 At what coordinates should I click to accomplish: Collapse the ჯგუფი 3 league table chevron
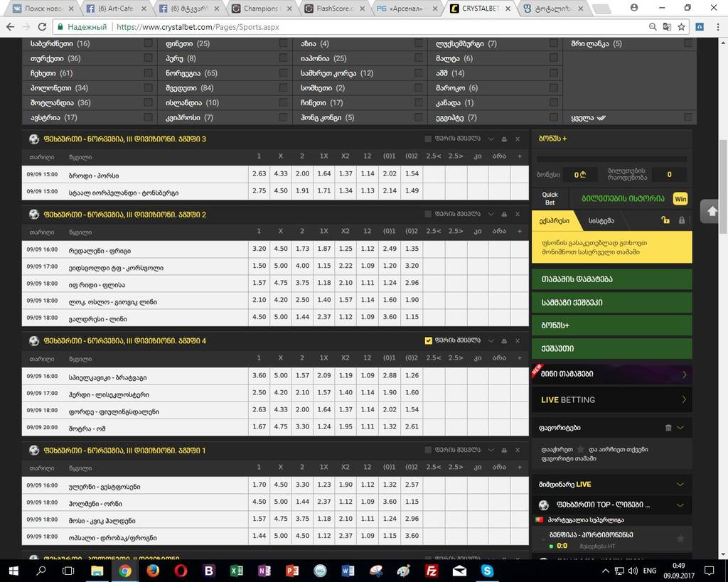(x=491, y=139)
